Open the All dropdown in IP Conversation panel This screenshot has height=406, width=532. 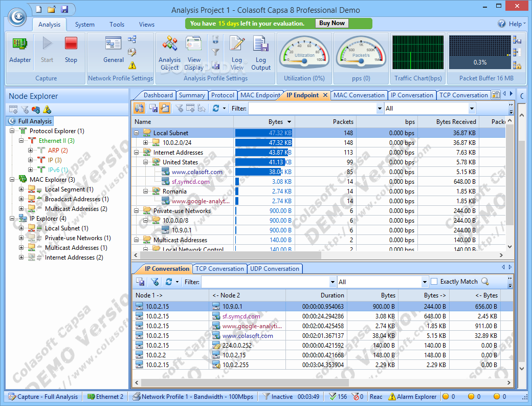425,282
